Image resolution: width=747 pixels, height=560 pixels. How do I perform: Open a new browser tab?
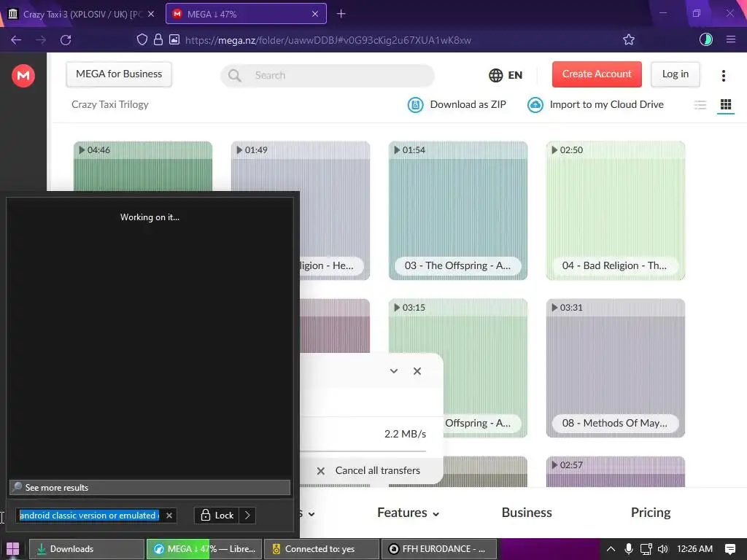point(341,14)
